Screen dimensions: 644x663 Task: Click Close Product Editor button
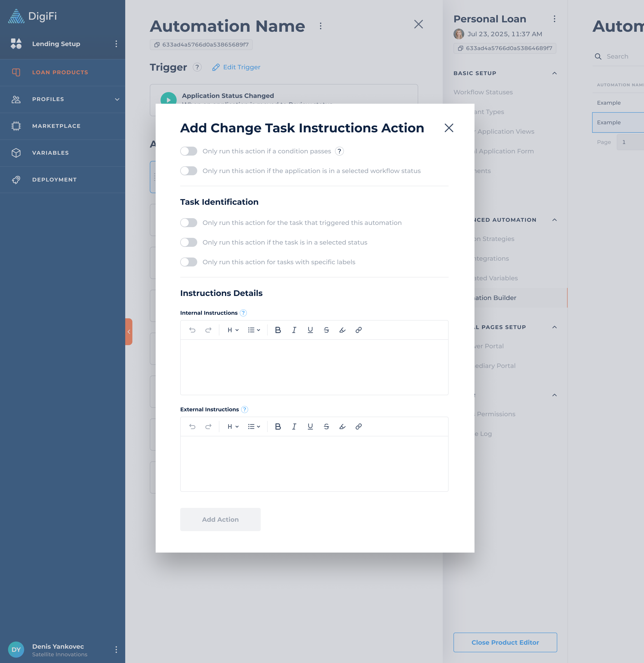point(505,642)
